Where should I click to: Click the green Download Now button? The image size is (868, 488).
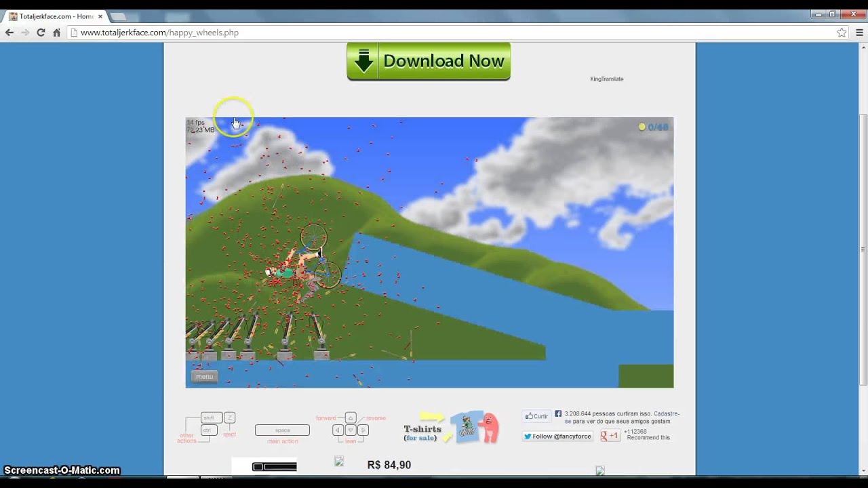click(x=429, y=61)
